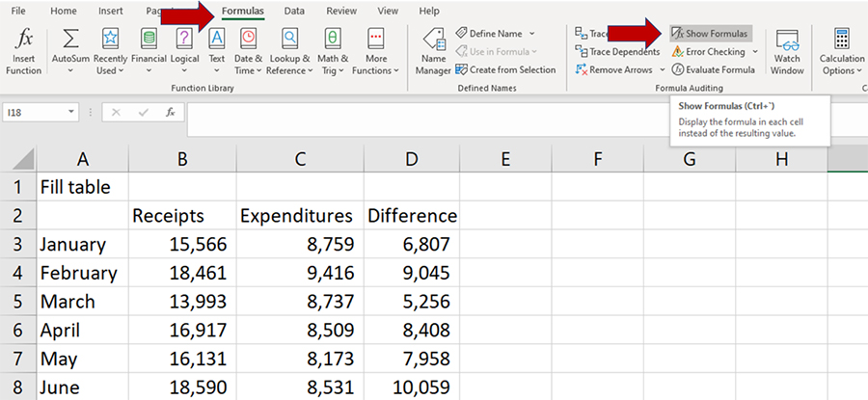Open Calculation Options
This screenshot has width=868, height=400.
(x=841, y=51)
